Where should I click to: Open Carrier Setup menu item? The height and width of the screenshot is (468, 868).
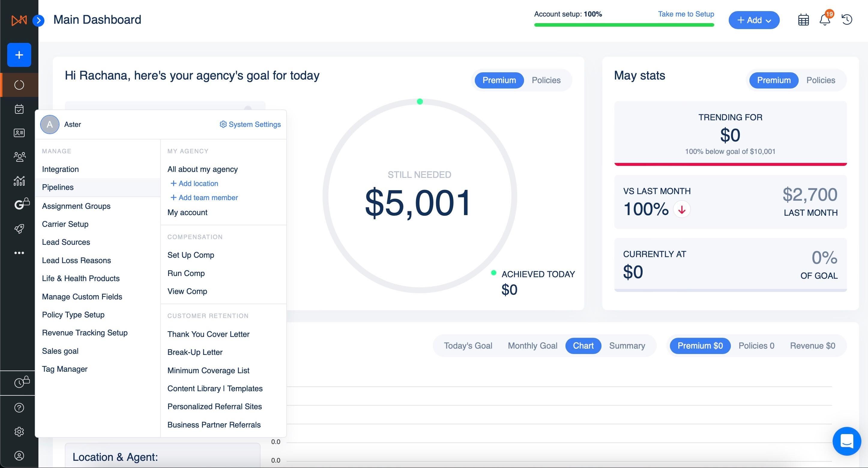[65, 224]
